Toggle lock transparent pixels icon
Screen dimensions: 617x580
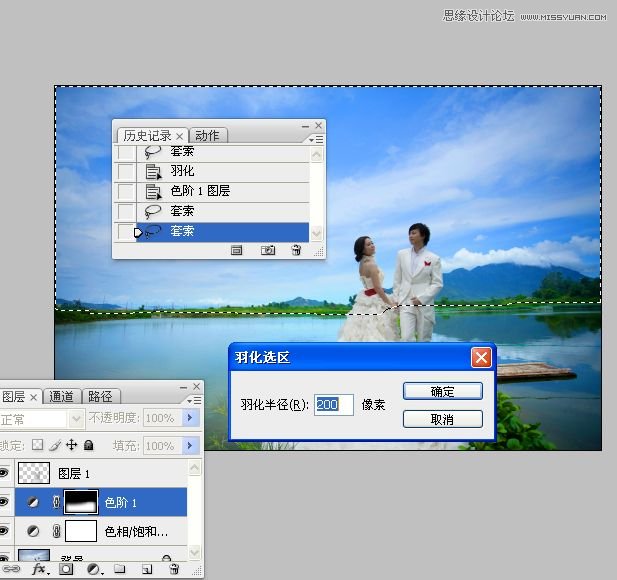coord(37,445)
